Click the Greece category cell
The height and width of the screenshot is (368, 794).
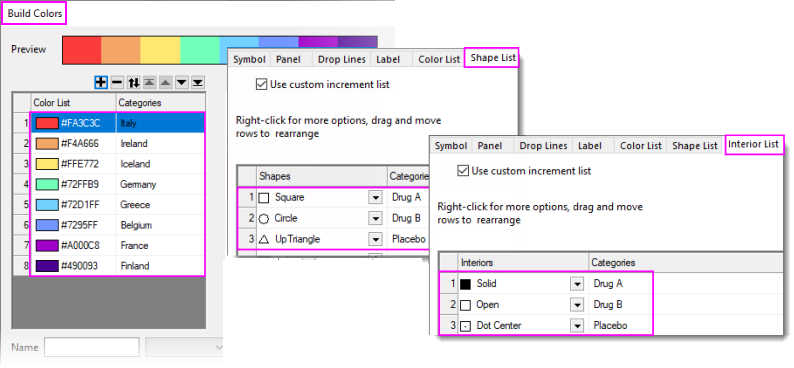coord(161,205)
